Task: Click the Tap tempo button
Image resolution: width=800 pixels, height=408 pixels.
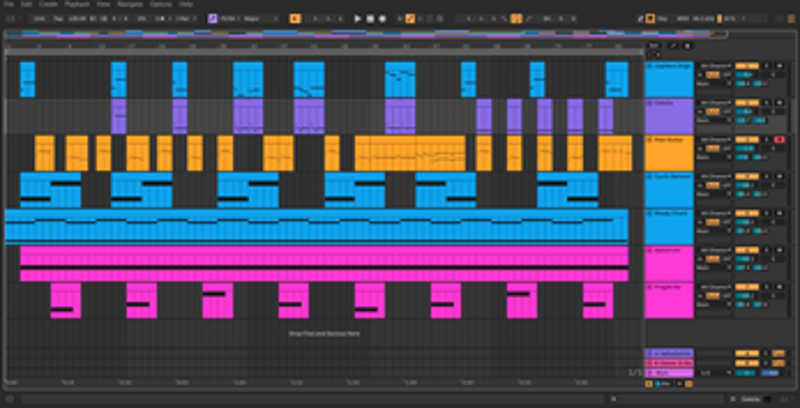Action: 59,18
